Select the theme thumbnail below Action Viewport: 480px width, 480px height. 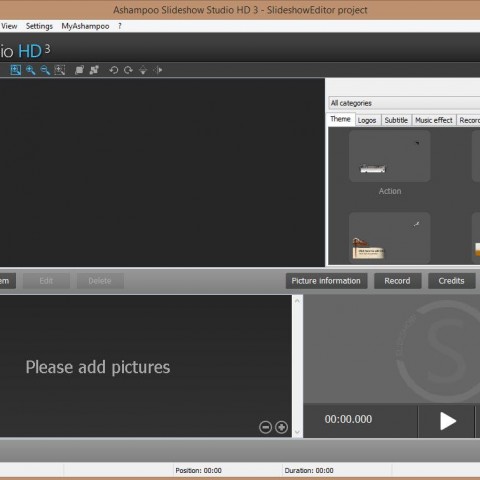[x=389, y=238]
